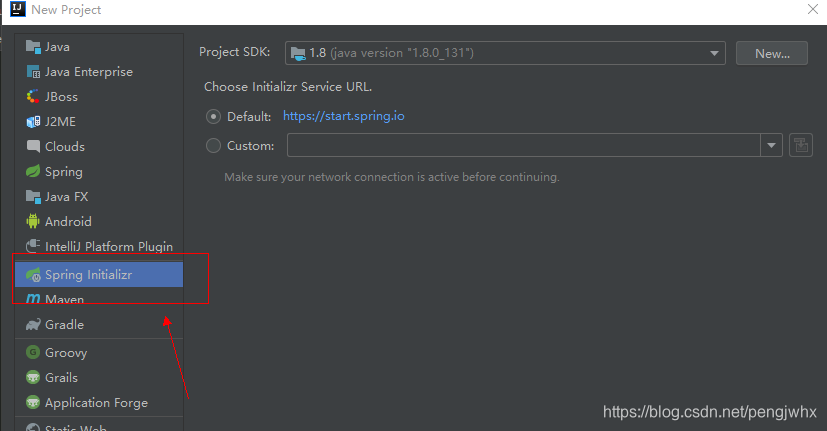Close the New Project dialog
827x431 pixels.
point(813,9)
